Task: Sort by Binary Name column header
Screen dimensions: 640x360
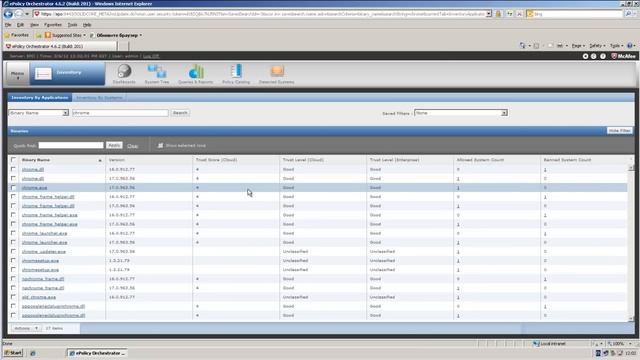Action: 36,160
